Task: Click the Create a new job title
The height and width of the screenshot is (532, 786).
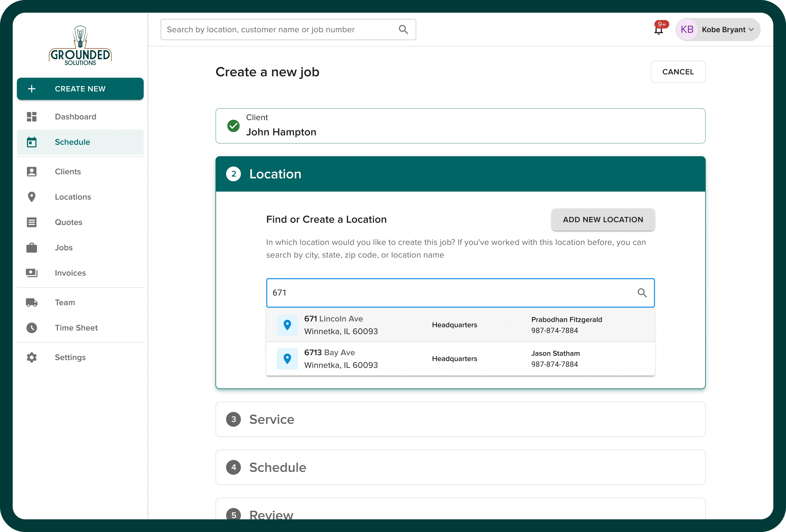Action: [268, 72]
